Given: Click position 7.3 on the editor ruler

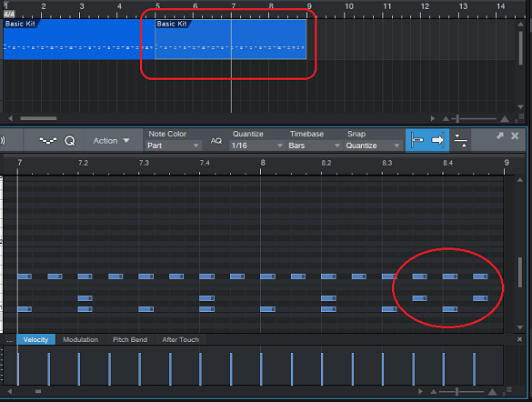Looking at the screenshot, I should click(144, 163).
